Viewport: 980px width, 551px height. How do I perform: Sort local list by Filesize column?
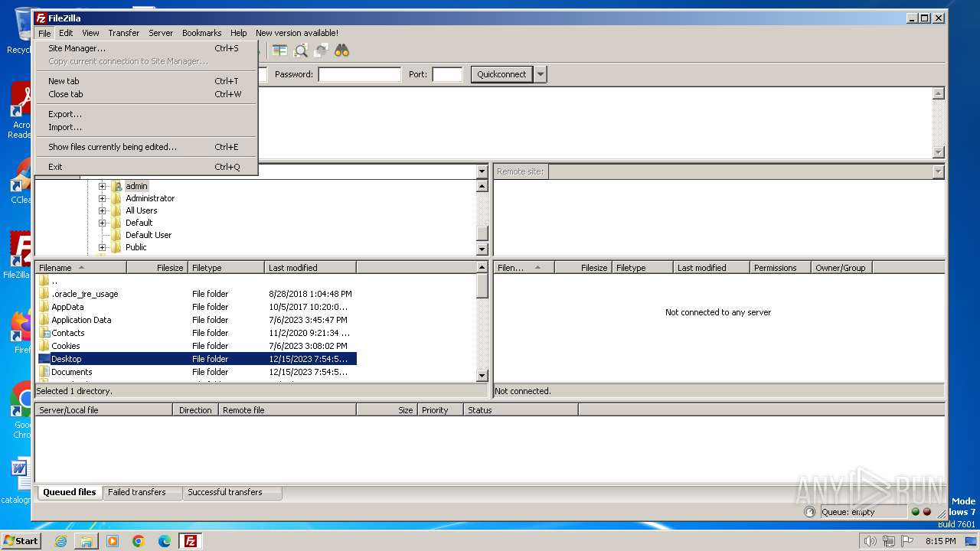click(157, 268)
